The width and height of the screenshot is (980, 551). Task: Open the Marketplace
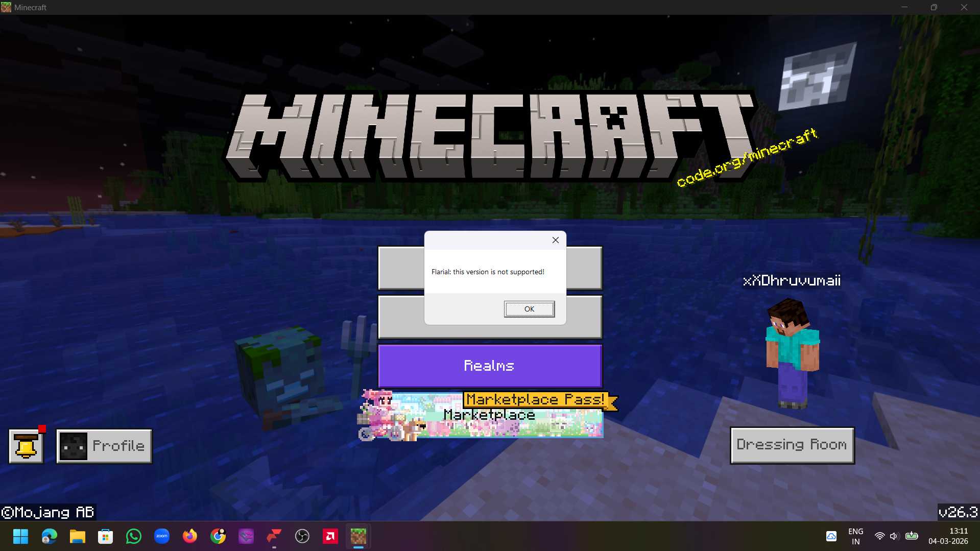489,415
